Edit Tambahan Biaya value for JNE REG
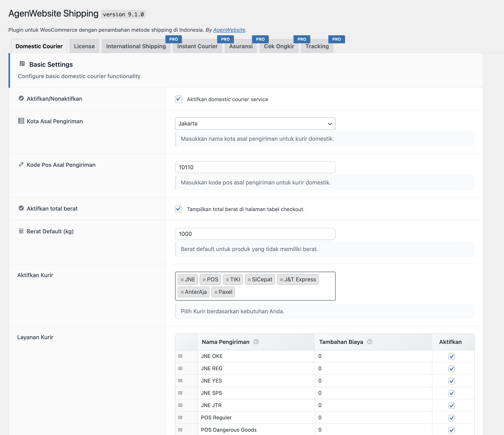The height and width of the screenshot is (435, 504). [x=373, y=368]
